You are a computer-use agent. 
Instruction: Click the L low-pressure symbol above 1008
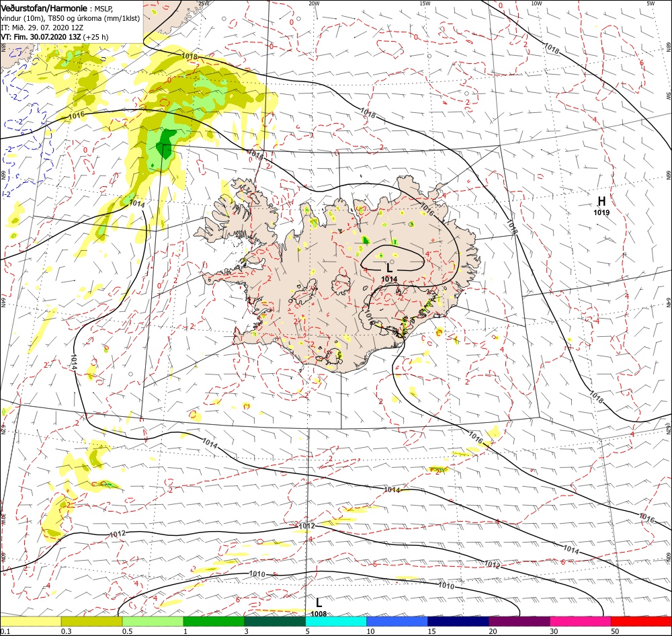coord(319,602)
